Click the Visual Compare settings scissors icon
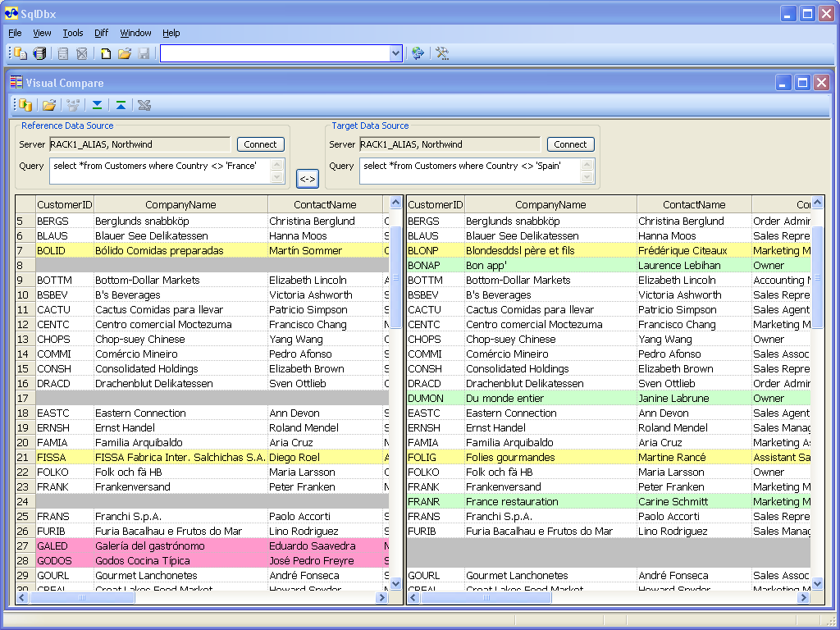The height and width of the screenshot is (630, 840). 144,105
